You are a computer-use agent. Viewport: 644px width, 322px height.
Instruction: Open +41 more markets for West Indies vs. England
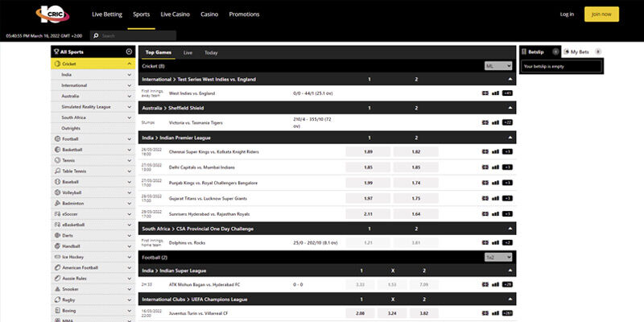coord(507,93)
